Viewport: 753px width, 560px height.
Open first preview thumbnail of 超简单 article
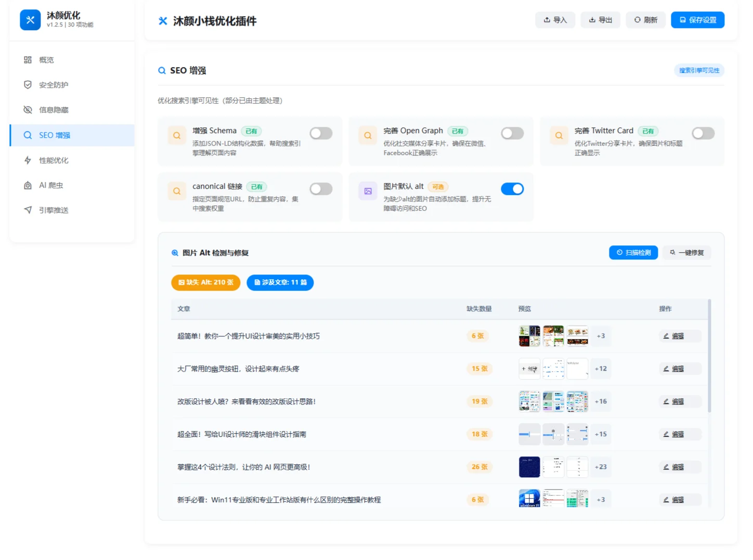coord(529,336)
